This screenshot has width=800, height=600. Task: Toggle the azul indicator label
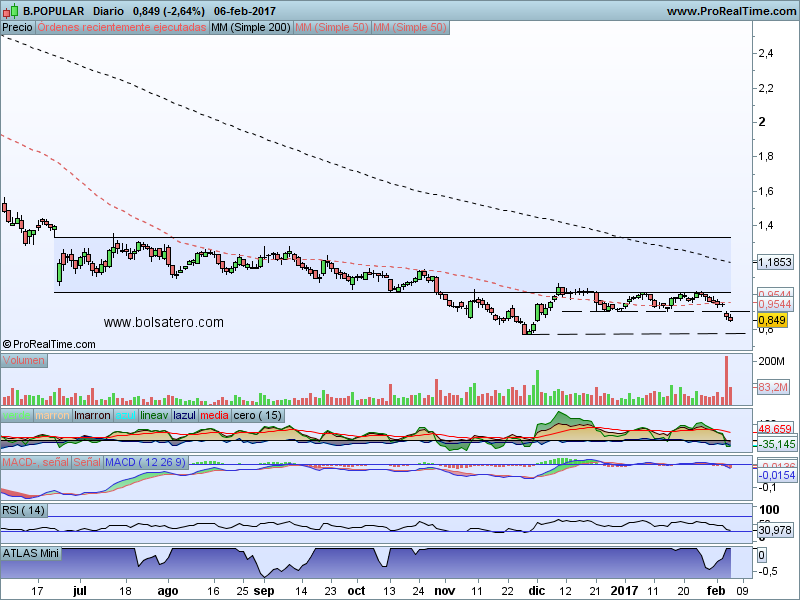pyautogui.click(x=126, y=415)
